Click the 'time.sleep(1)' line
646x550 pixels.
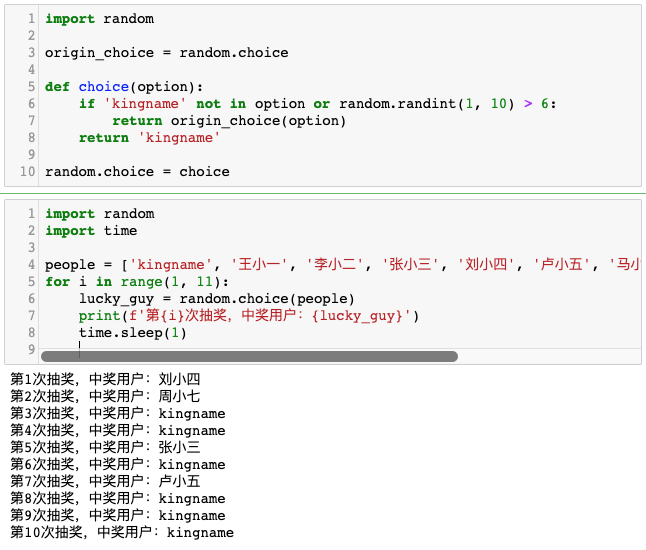point(133,333)
